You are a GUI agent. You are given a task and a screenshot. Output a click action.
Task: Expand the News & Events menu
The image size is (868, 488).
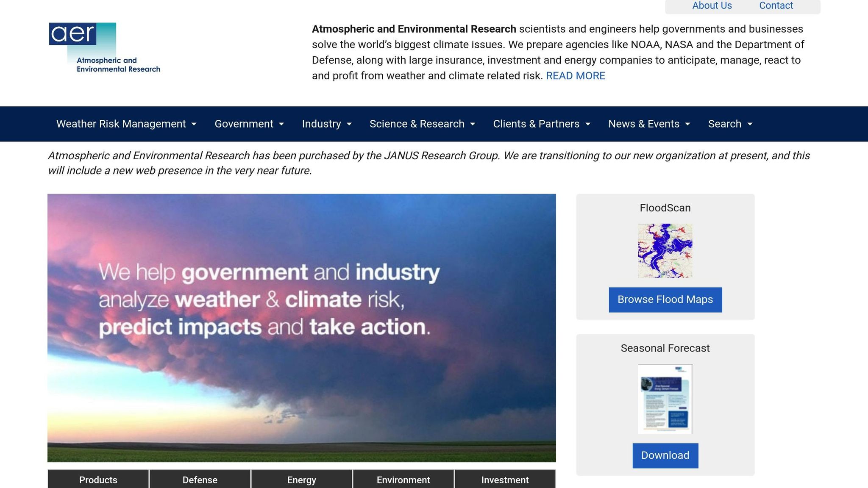click(x=649, y=124)
